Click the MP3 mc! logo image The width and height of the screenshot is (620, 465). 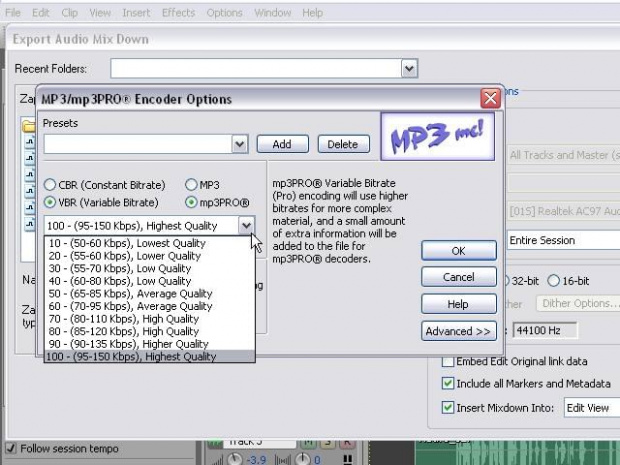[x=437, y=137]
